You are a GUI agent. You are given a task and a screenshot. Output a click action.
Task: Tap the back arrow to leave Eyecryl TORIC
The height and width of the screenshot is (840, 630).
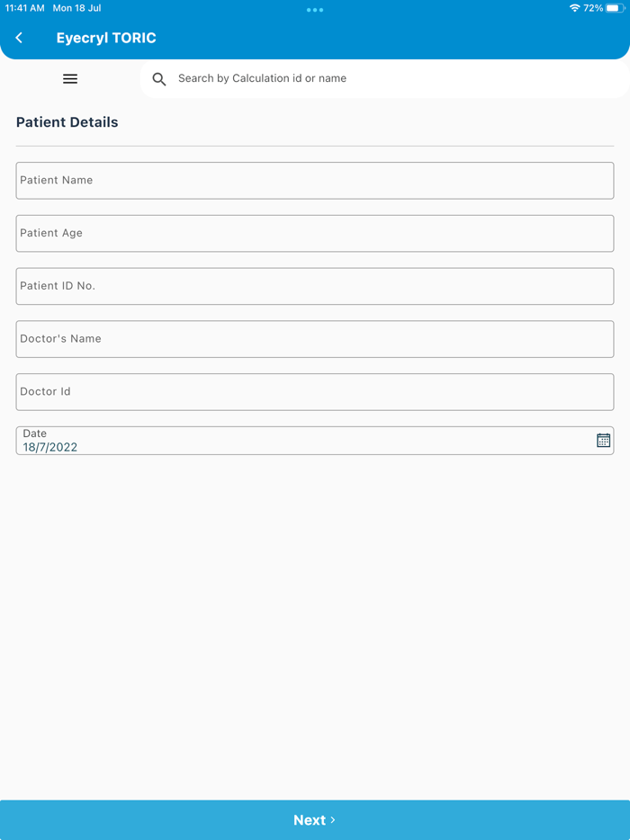click(19, 38)
